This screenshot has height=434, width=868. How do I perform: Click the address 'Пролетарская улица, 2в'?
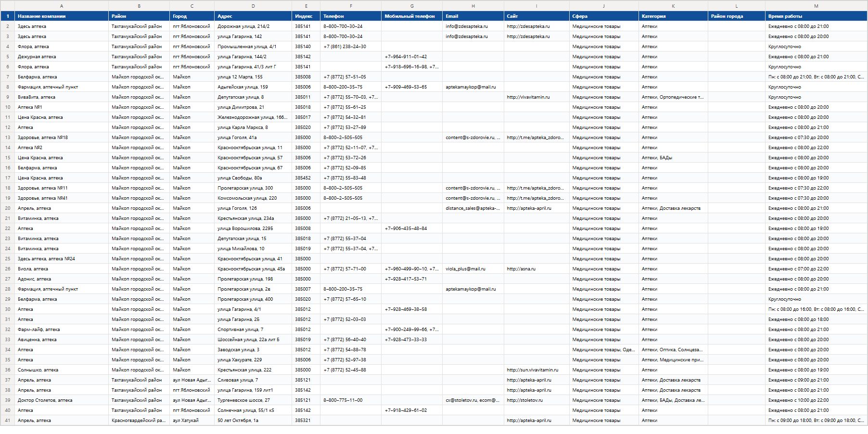click(253, 289)
